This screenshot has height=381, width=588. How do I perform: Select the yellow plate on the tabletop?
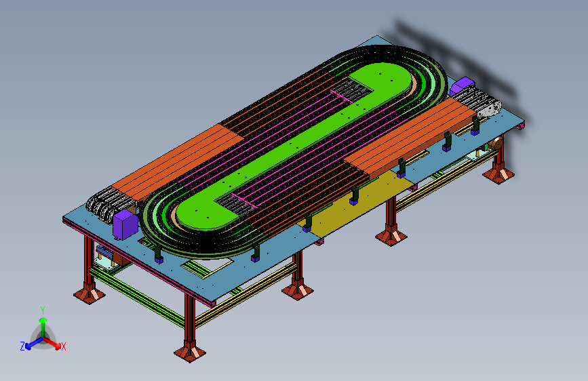click(x=356, y=205)
